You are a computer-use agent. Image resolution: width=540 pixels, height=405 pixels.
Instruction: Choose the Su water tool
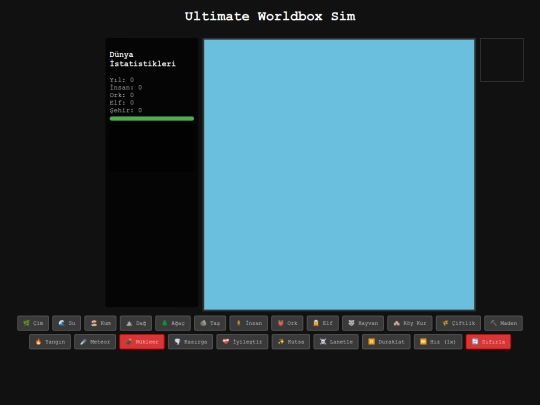pos(66,323)
